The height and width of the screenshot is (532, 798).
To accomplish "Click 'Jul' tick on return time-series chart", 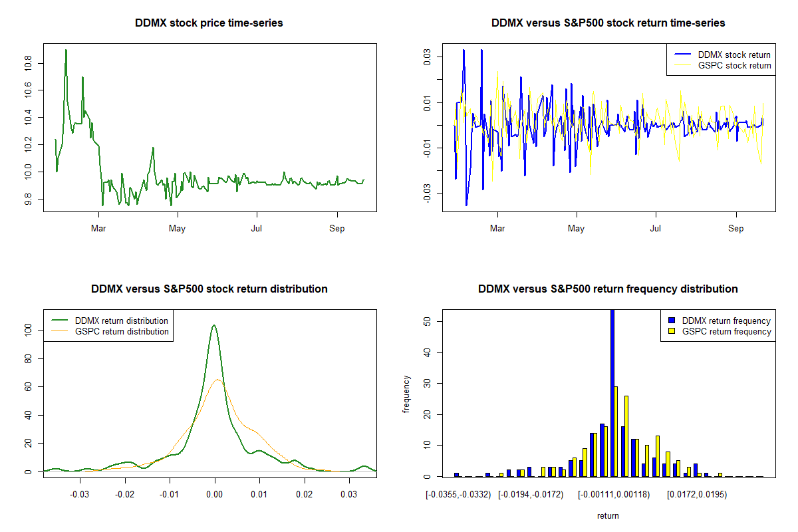I will (656, 228).
